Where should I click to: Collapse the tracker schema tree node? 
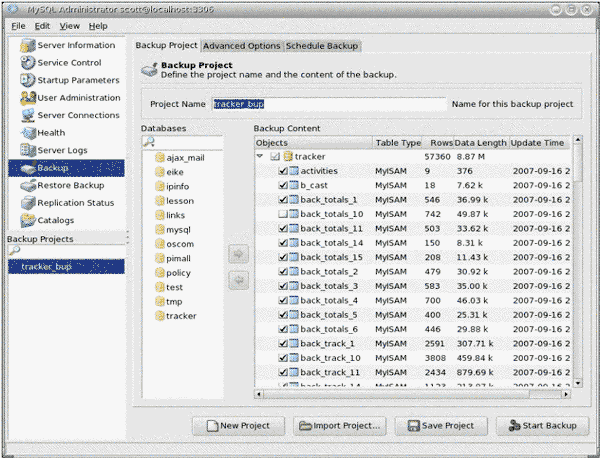coord(260,156)
